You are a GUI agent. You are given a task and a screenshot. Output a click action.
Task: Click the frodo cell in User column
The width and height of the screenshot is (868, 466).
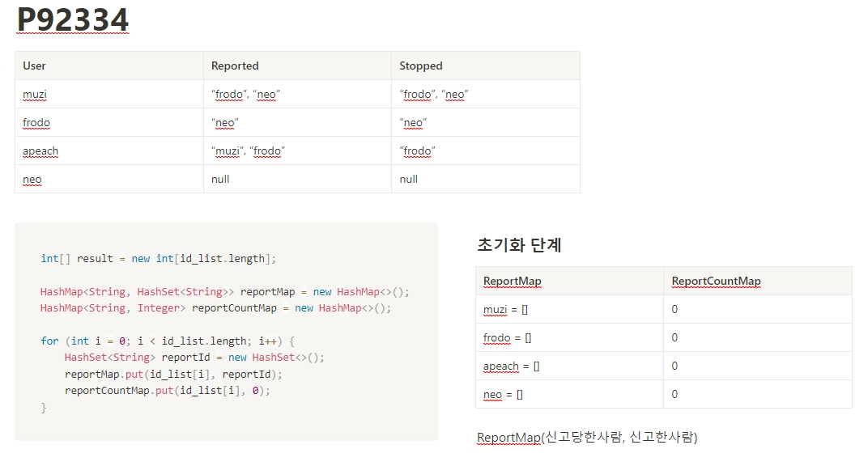36,122
